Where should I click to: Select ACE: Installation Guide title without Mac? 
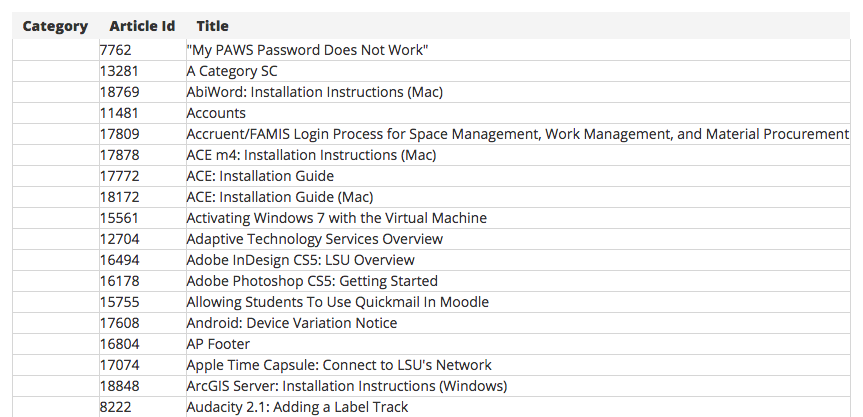(x=260, y=176)
